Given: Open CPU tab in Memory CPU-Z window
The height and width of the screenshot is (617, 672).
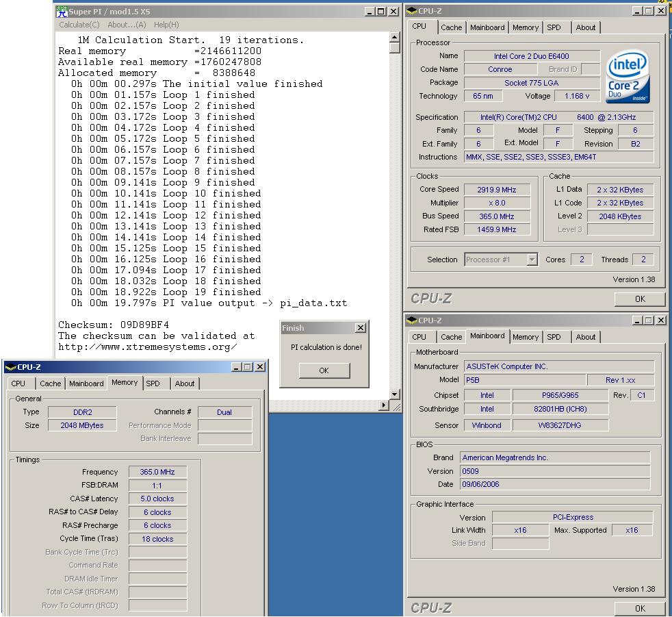Looking at the screenshot, I should click(x=18, y=383).
